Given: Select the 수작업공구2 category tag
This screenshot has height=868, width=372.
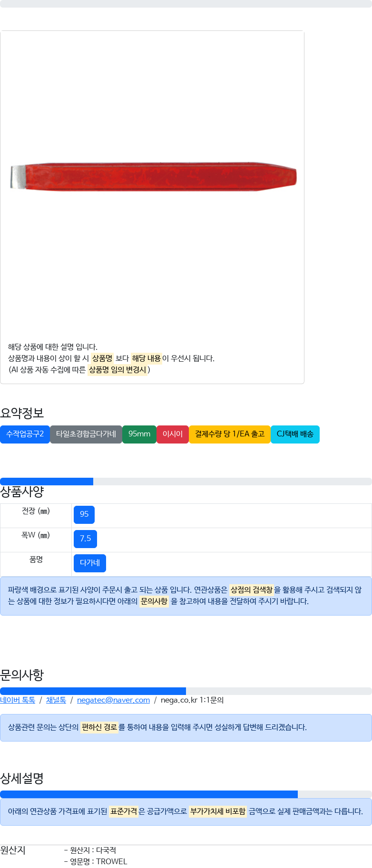Looking at the screenshot, I should coord(25,434).
